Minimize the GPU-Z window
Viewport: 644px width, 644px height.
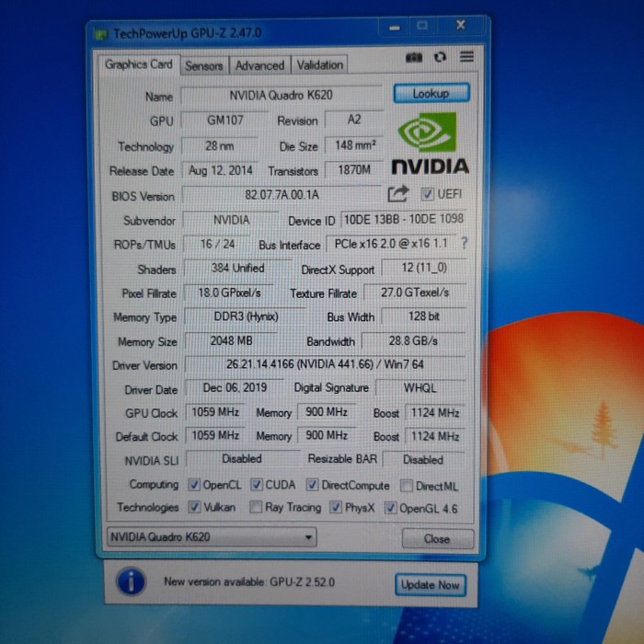(x=395, y=29)
